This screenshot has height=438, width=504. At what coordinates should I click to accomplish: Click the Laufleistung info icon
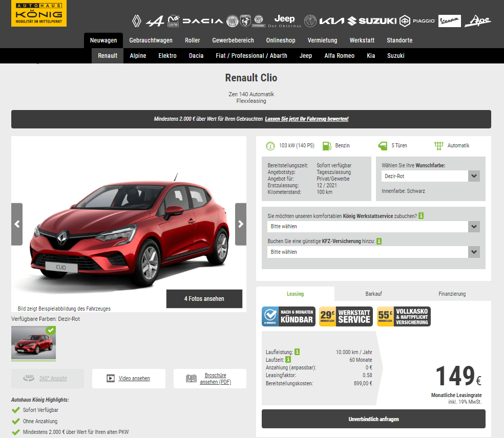tap(297, 352)
